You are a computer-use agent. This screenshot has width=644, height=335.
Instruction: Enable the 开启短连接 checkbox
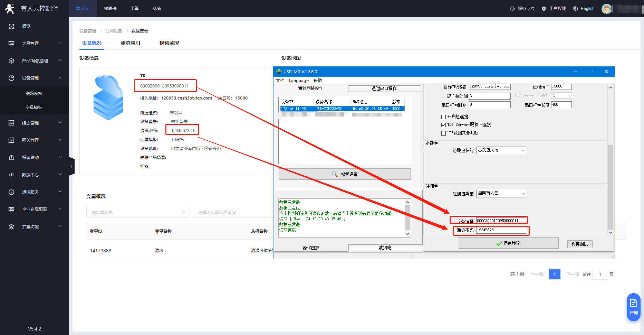pos(443,117)
